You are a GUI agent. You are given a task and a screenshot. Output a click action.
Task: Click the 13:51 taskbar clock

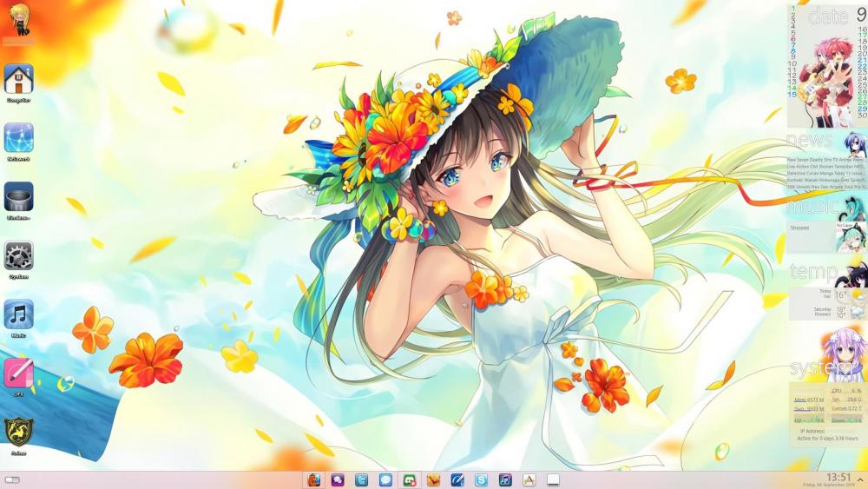(838, 477)
